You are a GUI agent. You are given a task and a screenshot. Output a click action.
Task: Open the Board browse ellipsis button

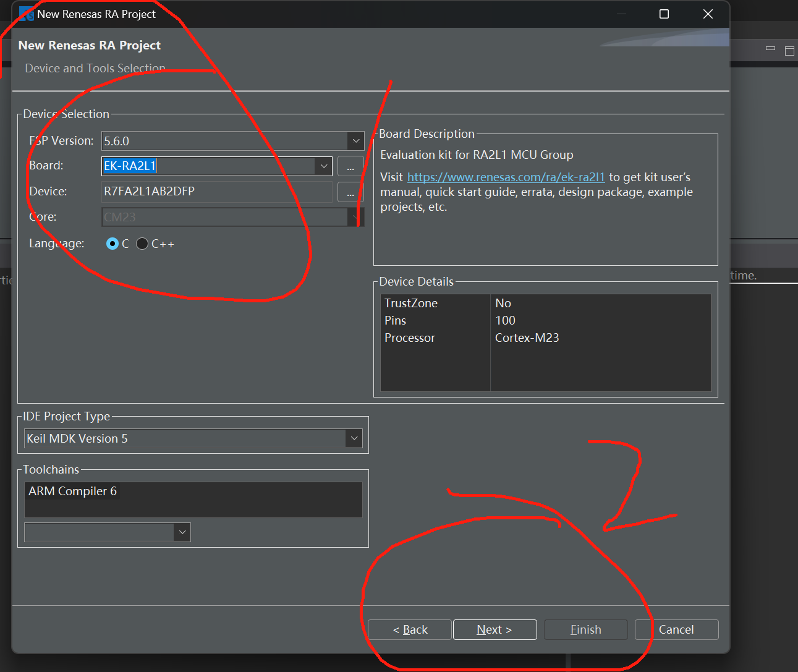tap(350, 166)
